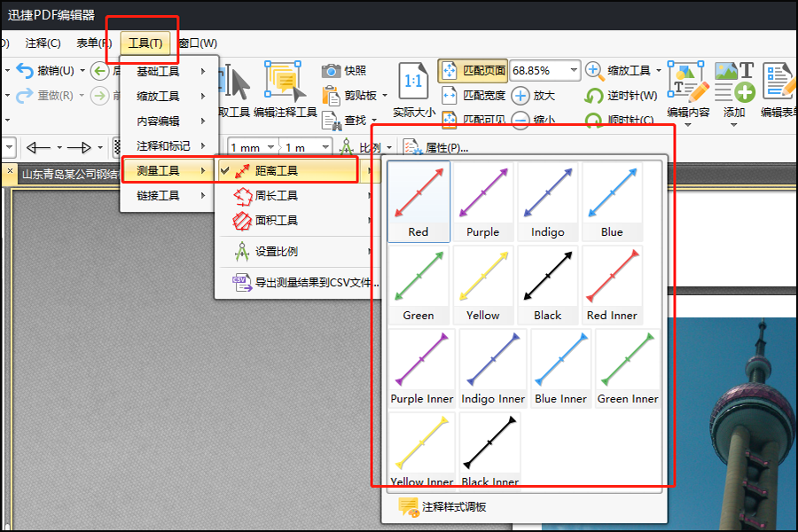This screenshot has height=532, width=798.
Task: Expand the 1 mm unit dropdown
Action: coord(270,148)
